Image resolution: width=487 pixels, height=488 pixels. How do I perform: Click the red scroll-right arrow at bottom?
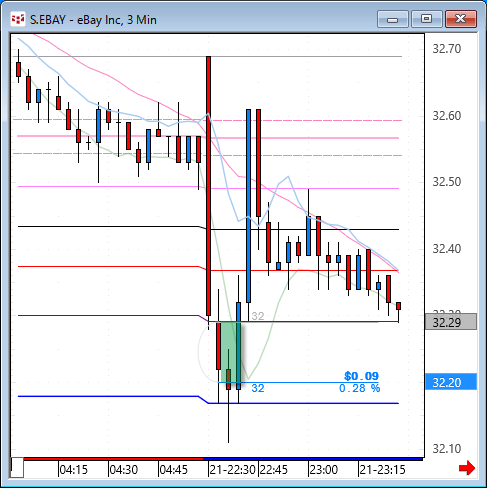coord(467,468)
